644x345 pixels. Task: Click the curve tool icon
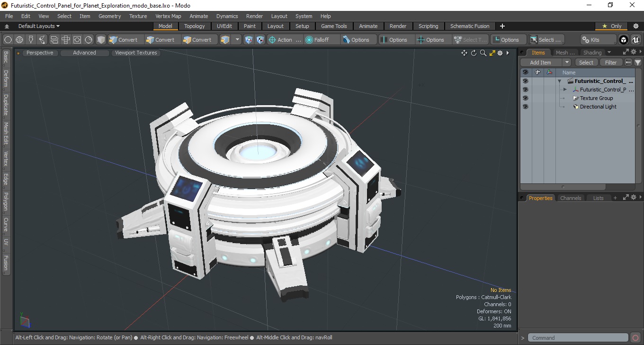[42, 40]
